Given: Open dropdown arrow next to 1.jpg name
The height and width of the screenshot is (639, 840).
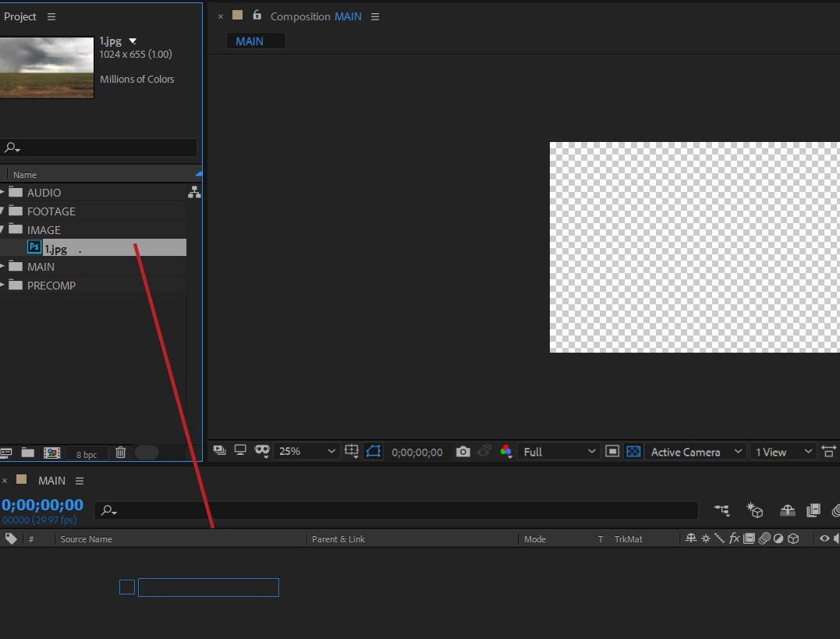Looking at the screenshot, I should tap(133, 41).
